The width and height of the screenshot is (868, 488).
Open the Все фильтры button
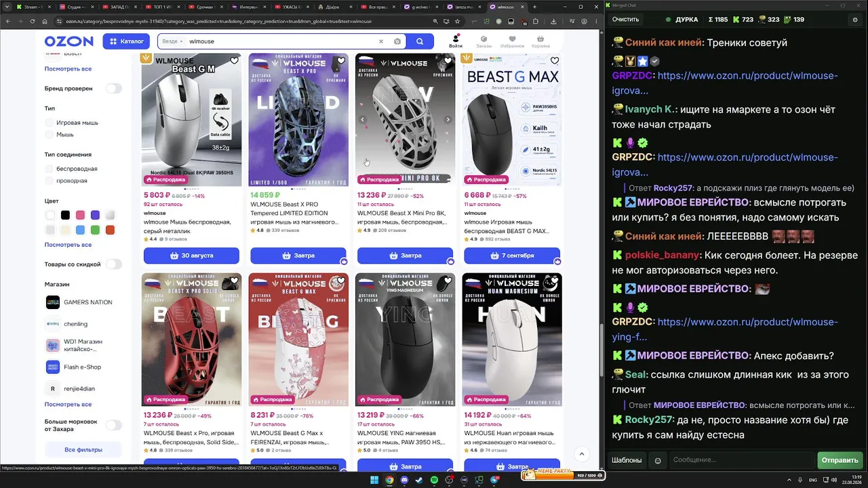pos(83,449)
